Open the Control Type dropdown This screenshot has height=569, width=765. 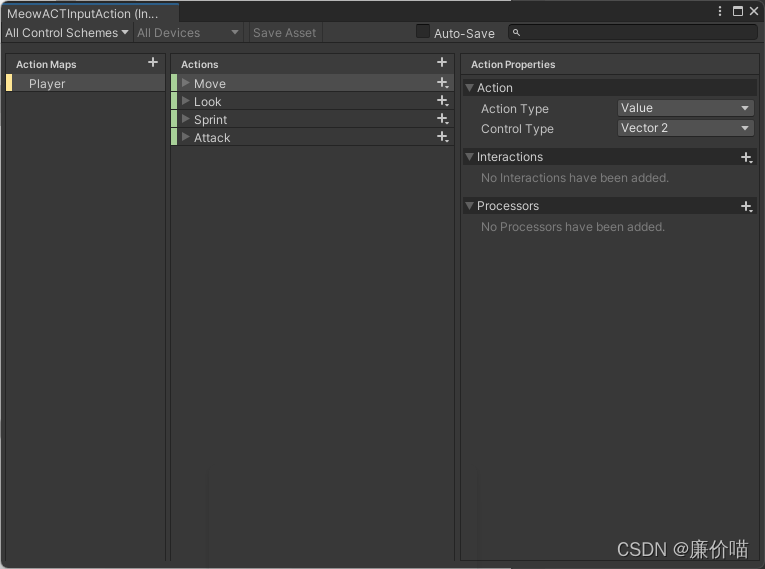click(x=685, y=128)
